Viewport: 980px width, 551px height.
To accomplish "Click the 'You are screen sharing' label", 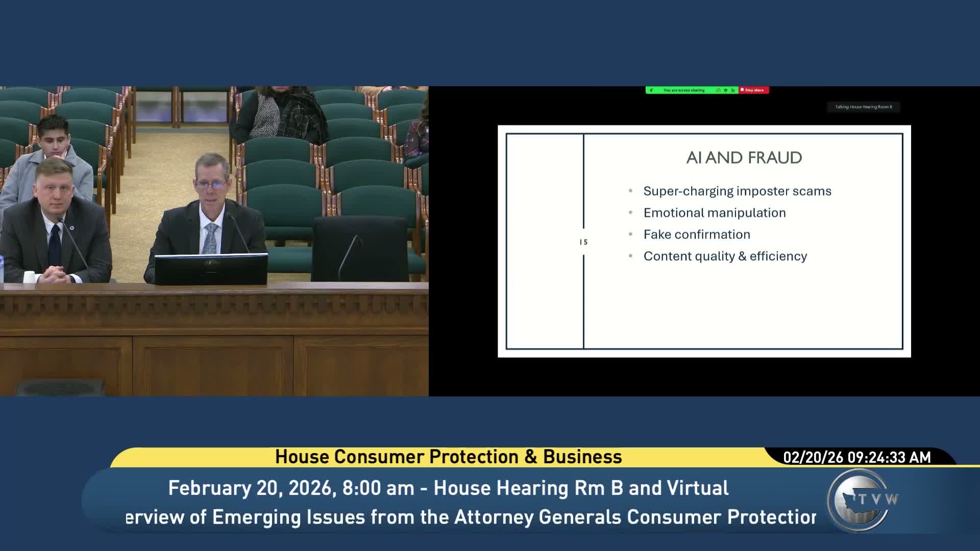I will pos(684,90).
